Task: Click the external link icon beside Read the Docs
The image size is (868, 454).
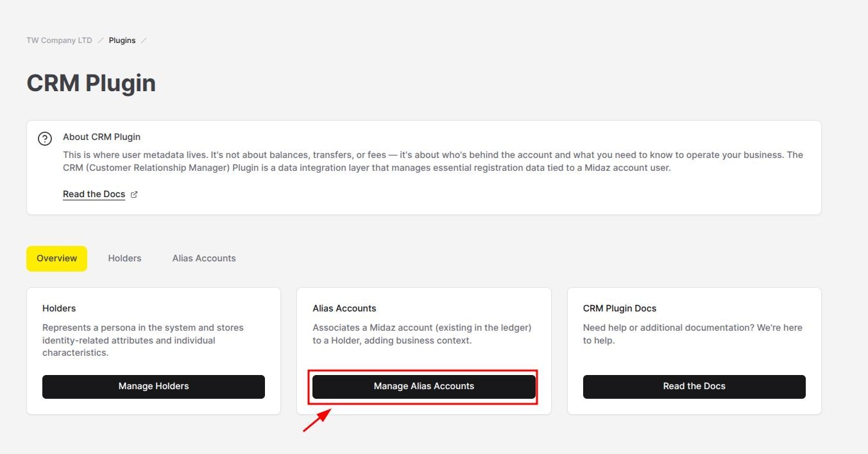Action: [x=134, y=195]
